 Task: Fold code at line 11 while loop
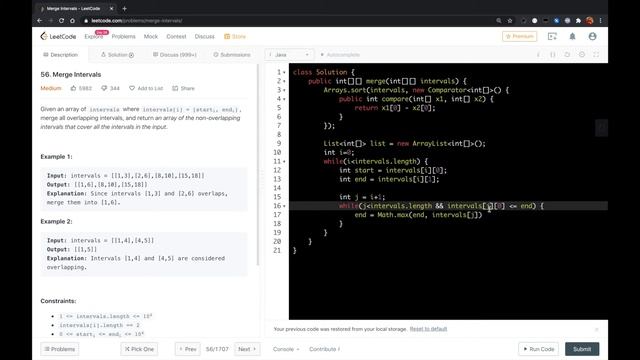(284, 162)
